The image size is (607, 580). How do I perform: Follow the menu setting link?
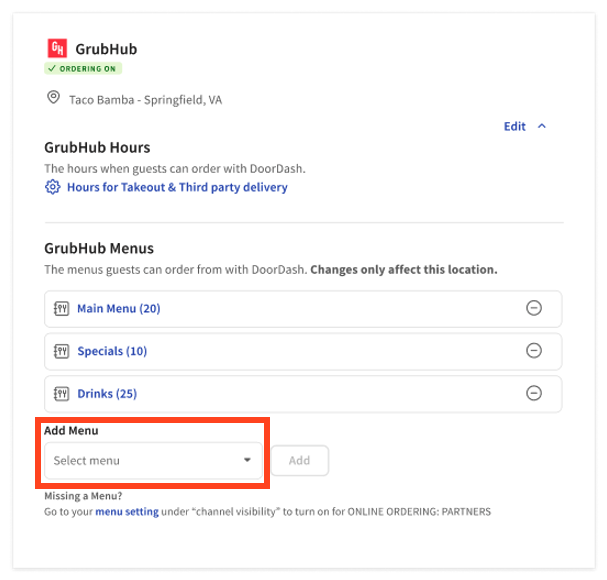click(x=127, y=512)
